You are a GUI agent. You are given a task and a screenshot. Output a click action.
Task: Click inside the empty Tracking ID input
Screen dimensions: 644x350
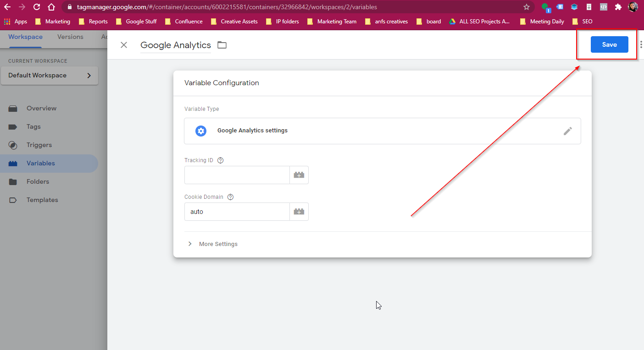[237, 175]
